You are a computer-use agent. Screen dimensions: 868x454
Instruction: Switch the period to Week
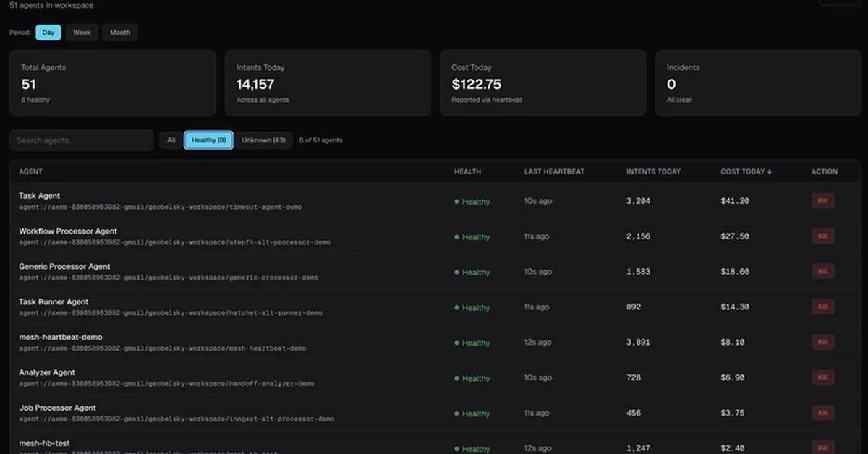point(82,33)
